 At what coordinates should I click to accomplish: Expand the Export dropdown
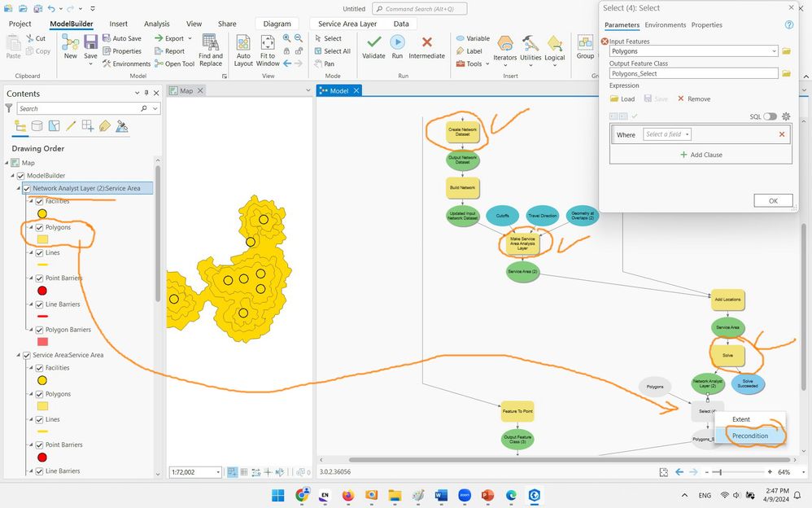tap(190, 38)
